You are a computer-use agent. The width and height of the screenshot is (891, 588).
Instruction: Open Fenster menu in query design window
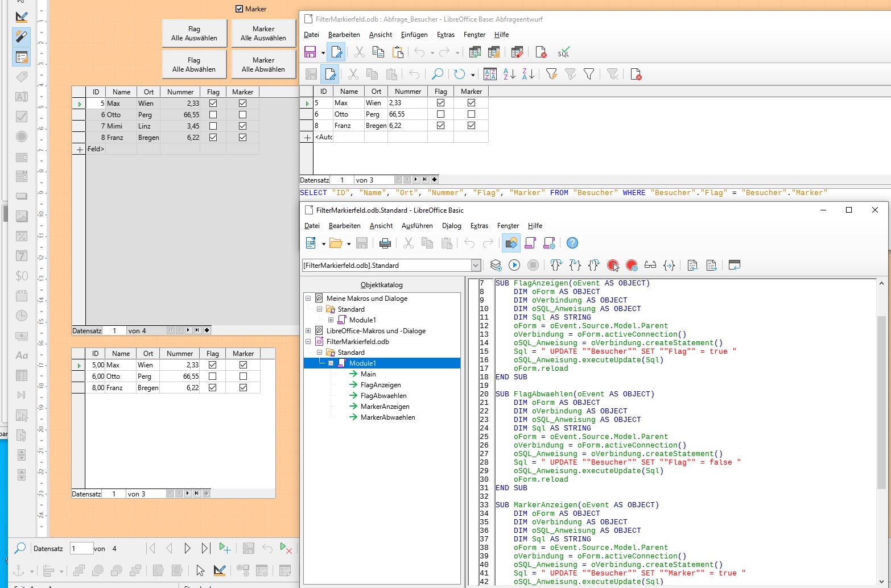pyautogui.click(x=474, y=34)
